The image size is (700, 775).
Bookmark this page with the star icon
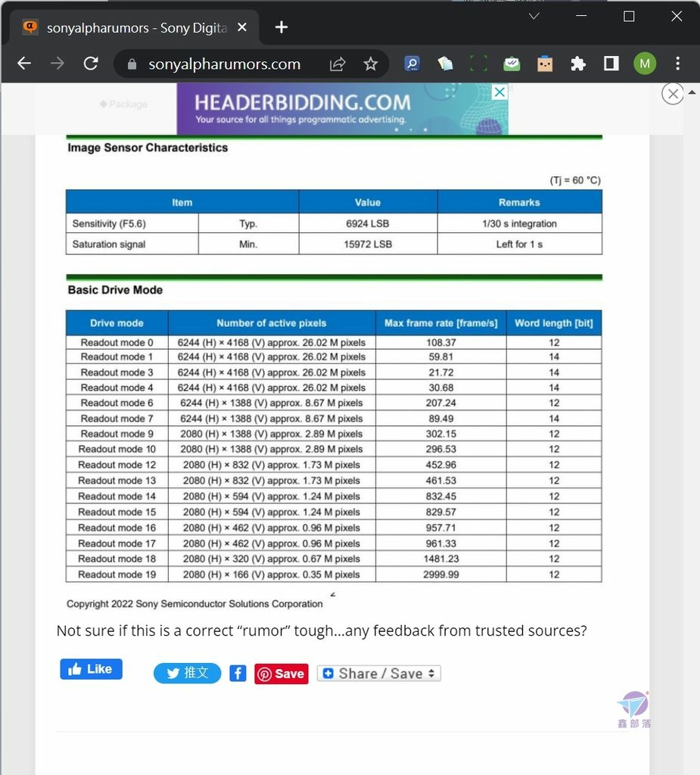coord(370,64)
